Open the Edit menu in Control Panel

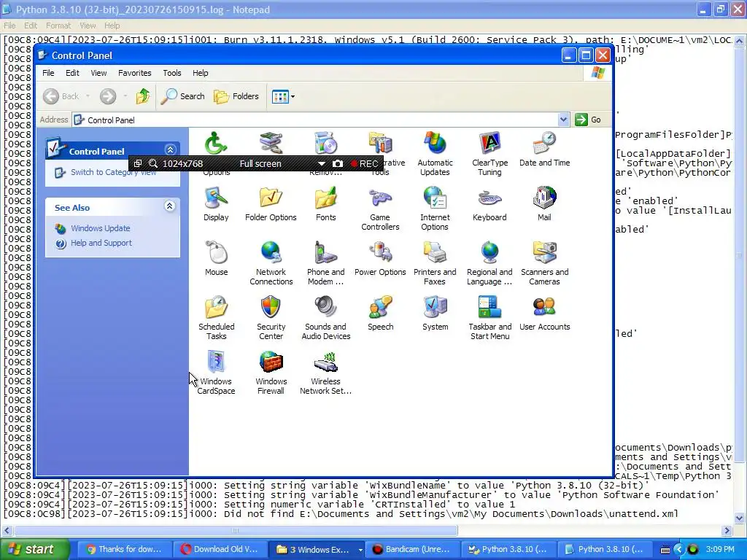[72, 73]
